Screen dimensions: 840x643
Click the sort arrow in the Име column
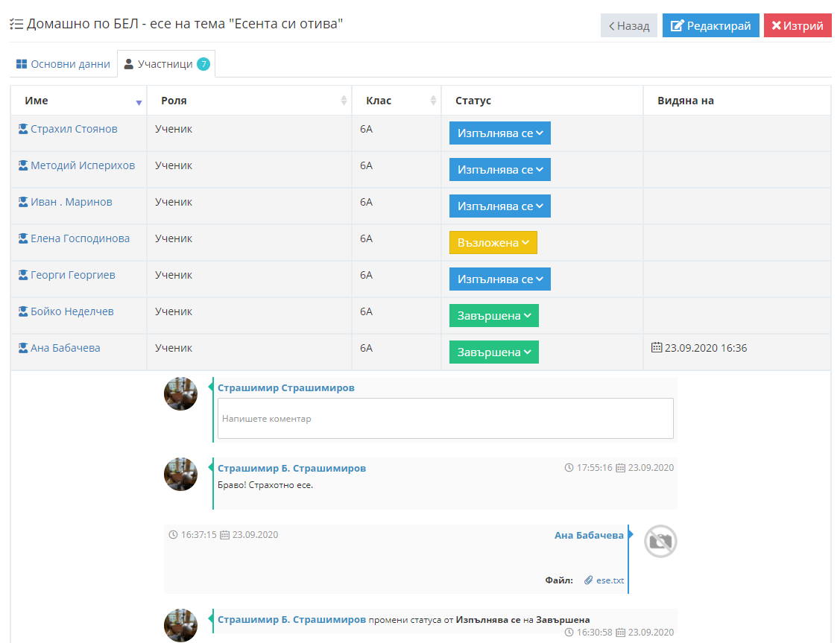tap(139, 101)
